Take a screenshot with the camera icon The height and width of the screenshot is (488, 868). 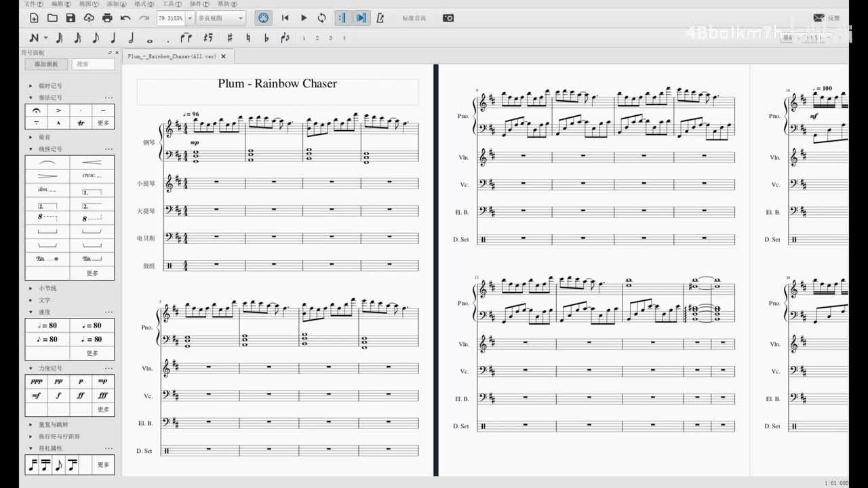[x=448, y=18]
